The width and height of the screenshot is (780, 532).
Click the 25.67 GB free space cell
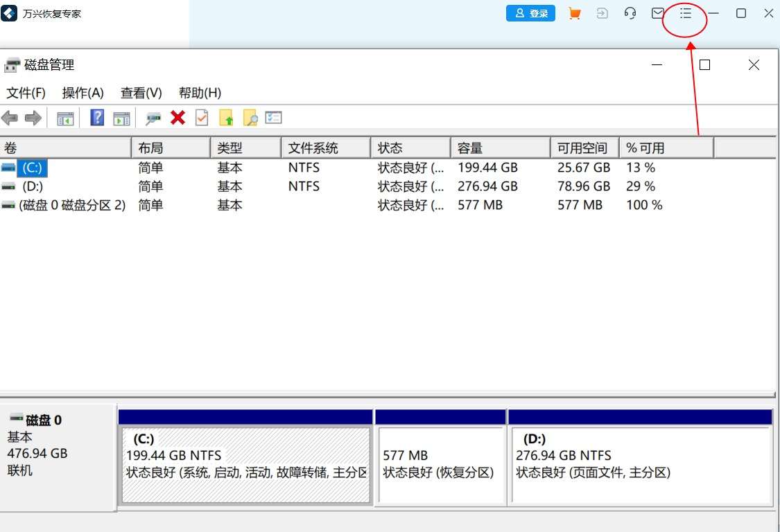[x=584, y=168]
